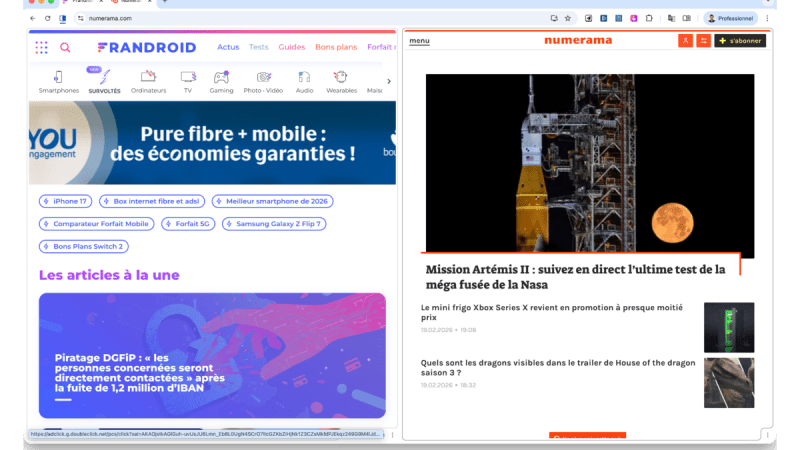Click the browser back arrow
The height and width of the screenshot is (450, 800).
33,18
